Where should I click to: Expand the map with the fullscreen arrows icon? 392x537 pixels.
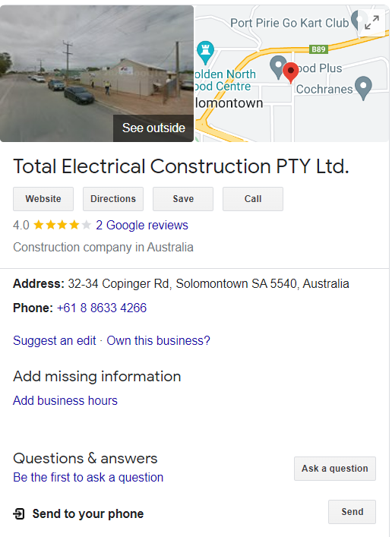coord(371,23)
